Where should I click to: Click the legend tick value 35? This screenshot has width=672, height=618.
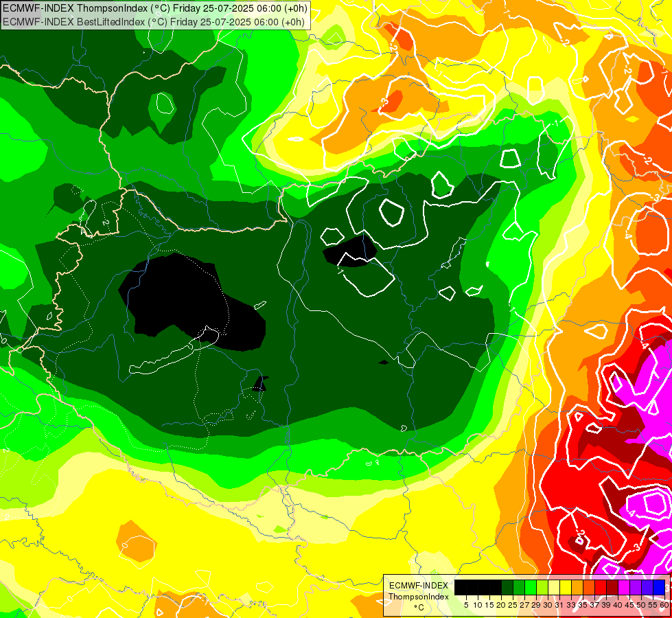click(x=583, y=605)
